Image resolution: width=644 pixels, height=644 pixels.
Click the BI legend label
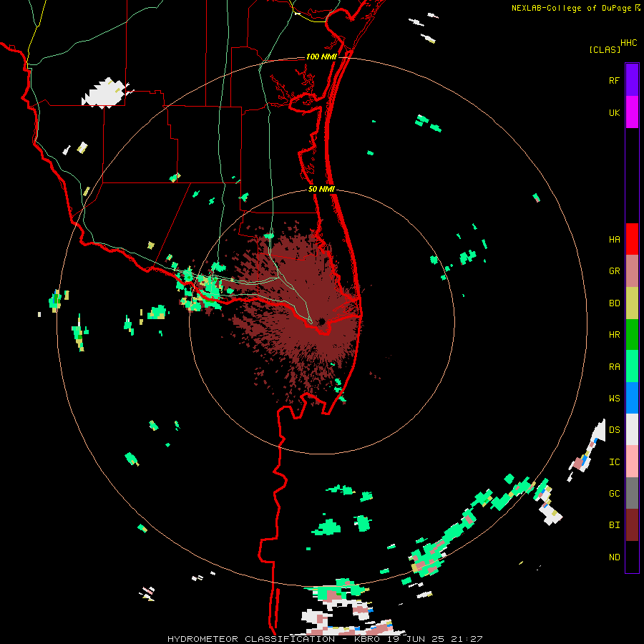[614, 525]
